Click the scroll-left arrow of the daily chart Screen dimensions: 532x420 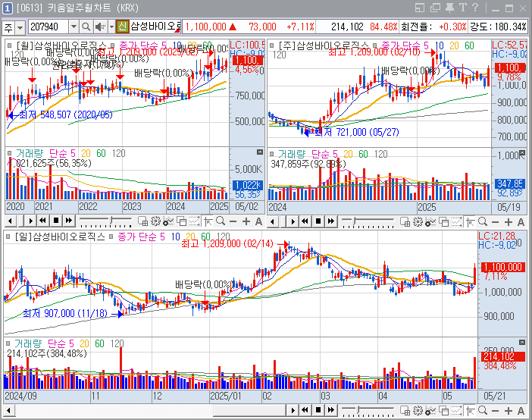click(x=9, y=410)
